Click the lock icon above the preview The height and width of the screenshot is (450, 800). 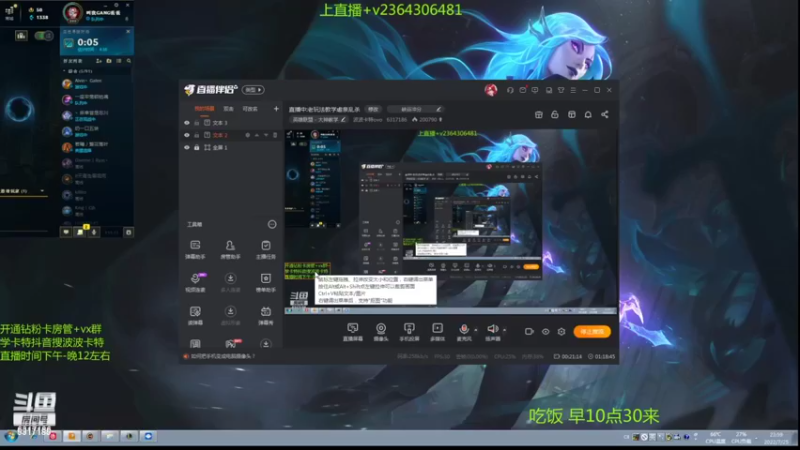555,114
